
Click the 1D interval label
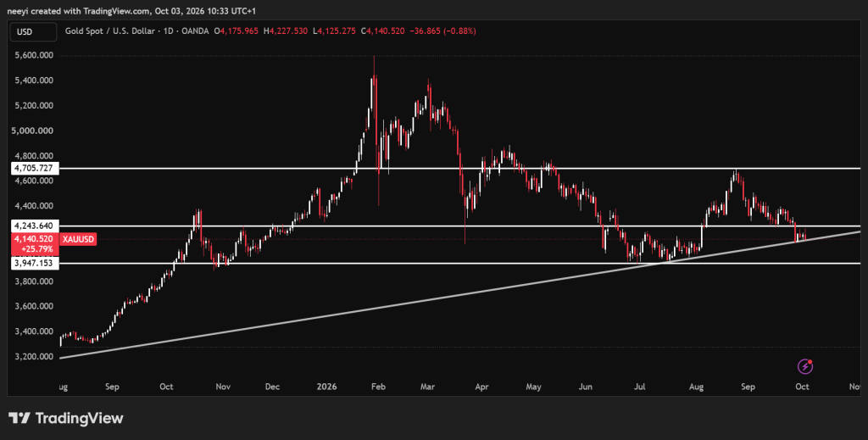(169, 31)
